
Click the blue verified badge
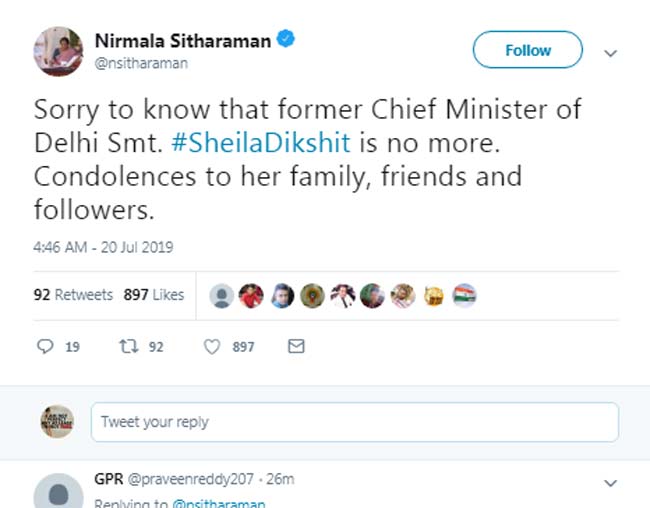click(287, 41)
